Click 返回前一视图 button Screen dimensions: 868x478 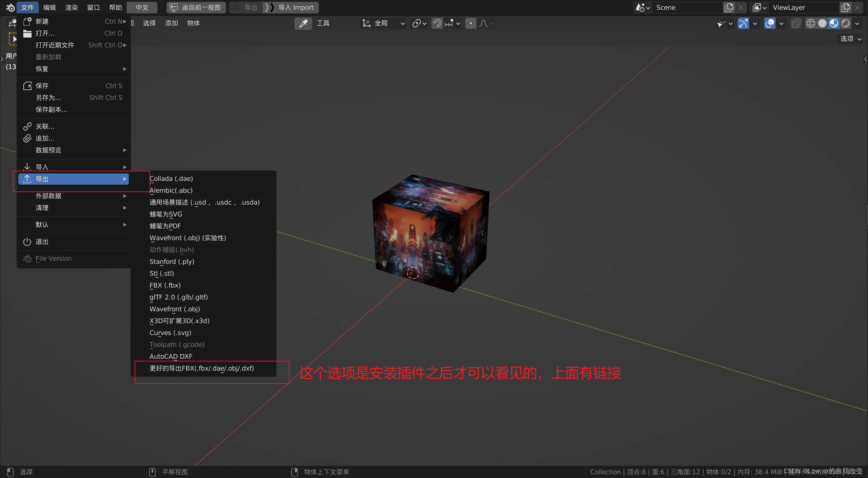pos(196,7)
